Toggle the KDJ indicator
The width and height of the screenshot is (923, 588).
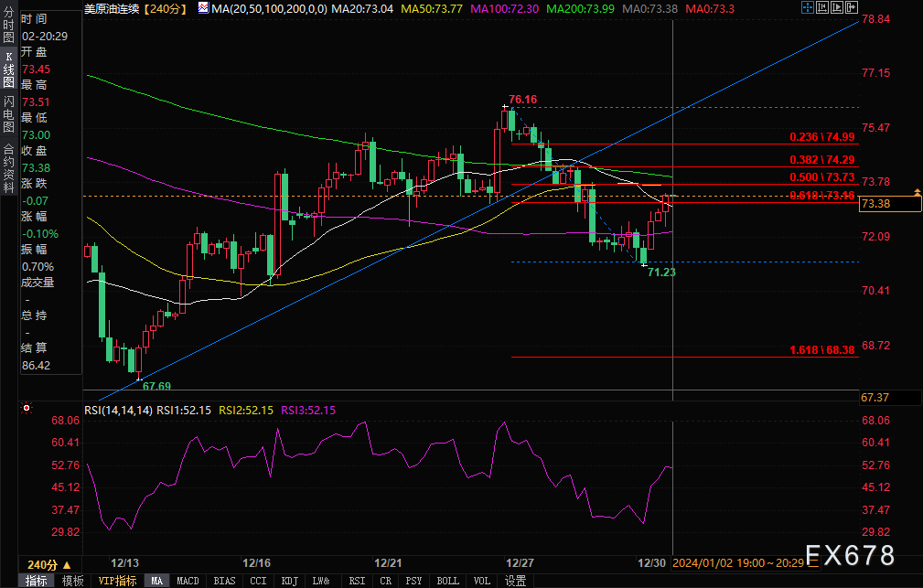[290, 581]
